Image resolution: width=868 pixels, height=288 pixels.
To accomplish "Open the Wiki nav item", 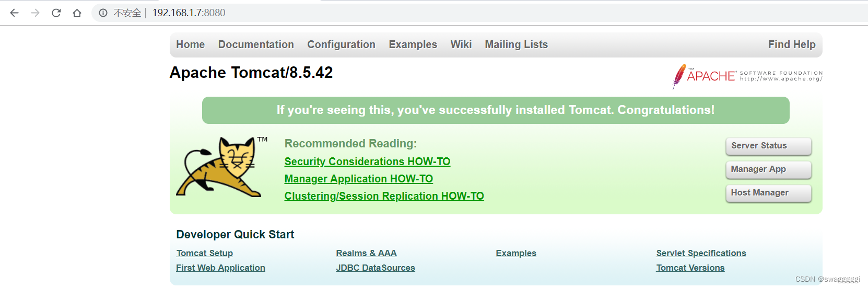I will coord(461,45).
